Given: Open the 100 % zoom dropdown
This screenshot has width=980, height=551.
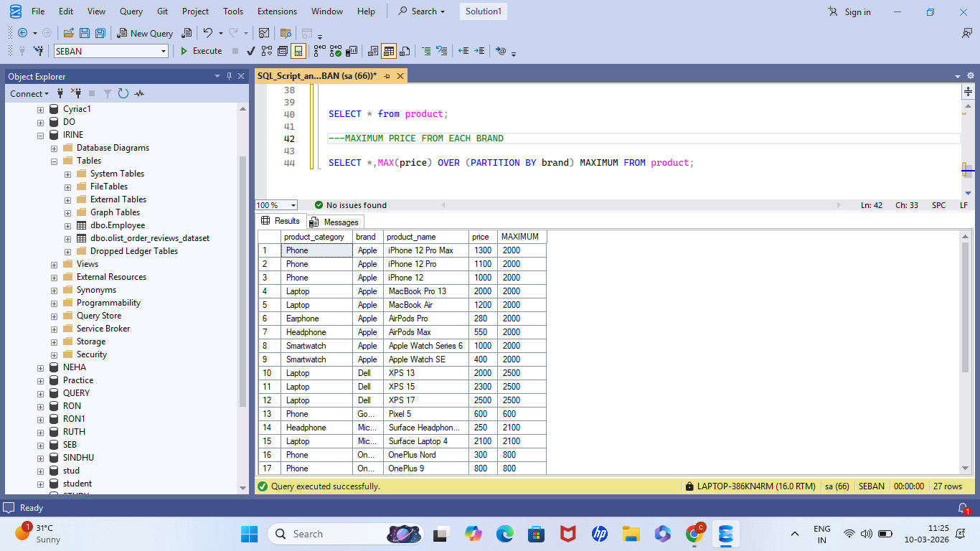Looking at the screenshot, I should click(x=293, y=205).
